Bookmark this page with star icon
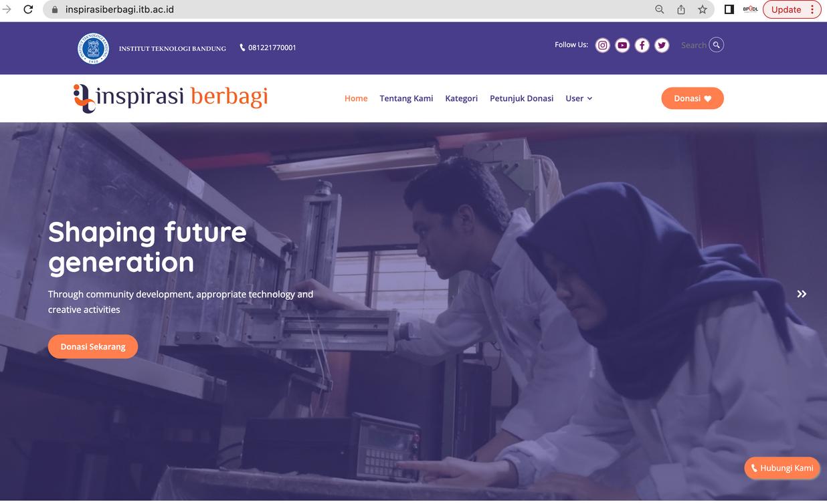The width and height of the screenshot is (827, 504). click(703, 9)
